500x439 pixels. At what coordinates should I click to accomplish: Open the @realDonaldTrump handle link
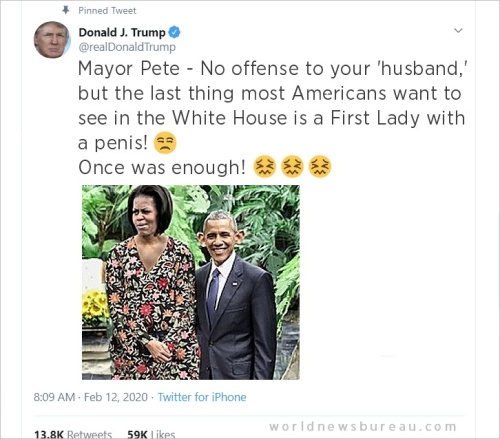coord(127,47)
